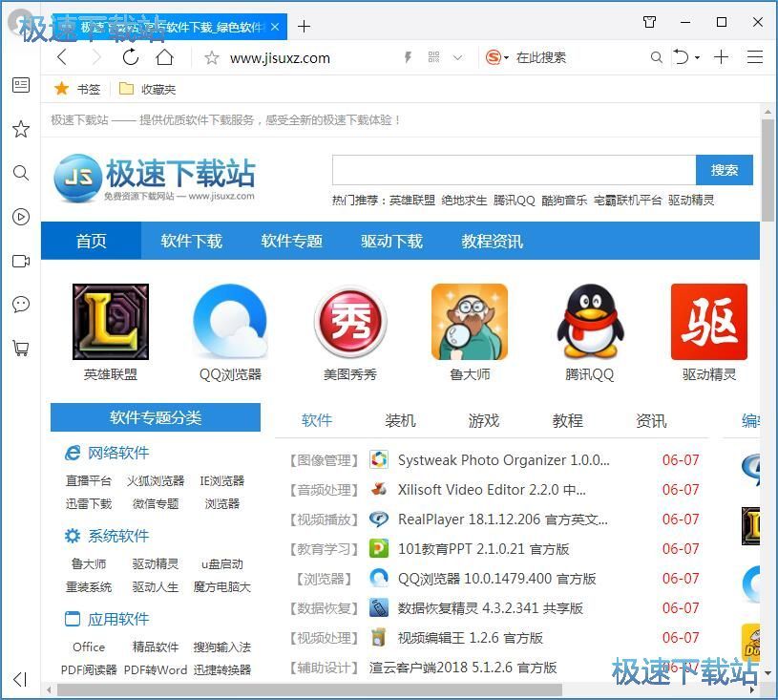The width and height of the screenshot is (778, 700).
Task: Open 数据恢复精灵 4.3.2.341 entry
Action: [491, 608]
